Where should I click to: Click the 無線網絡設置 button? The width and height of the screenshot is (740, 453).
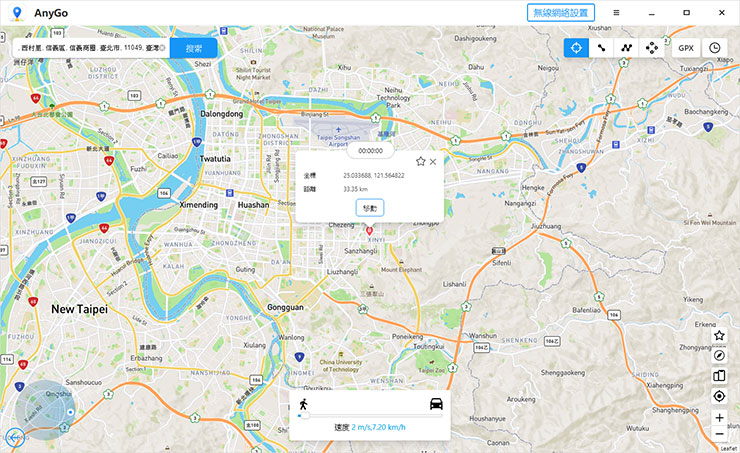point(561,12)
